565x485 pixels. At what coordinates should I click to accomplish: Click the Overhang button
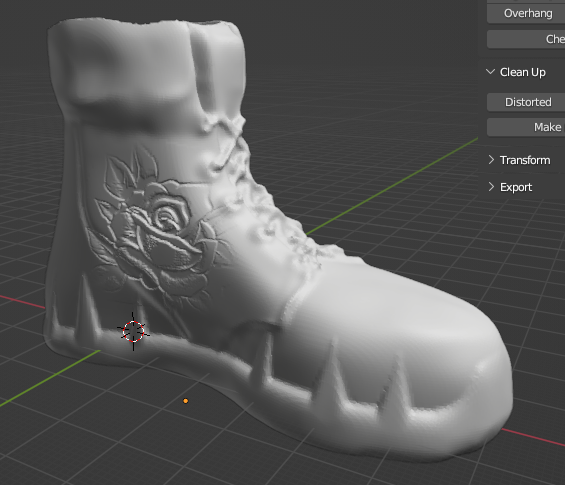(526, 14)
